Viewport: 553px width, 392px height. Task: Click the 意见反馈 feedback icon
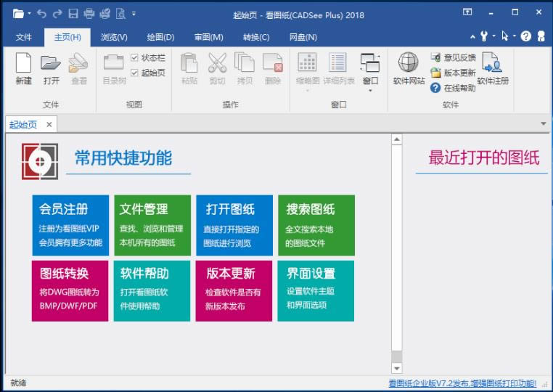click(x=435, y=57)
